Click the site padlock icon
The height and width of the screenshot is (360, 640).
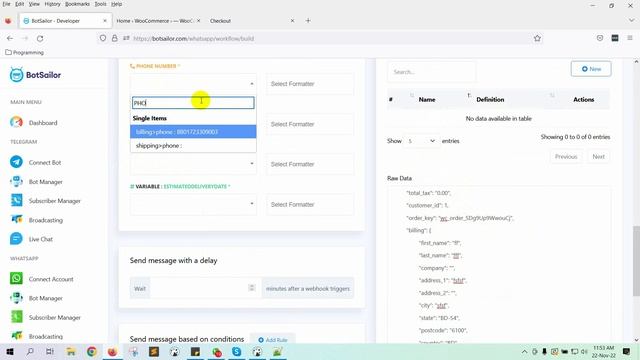point(115,38)
